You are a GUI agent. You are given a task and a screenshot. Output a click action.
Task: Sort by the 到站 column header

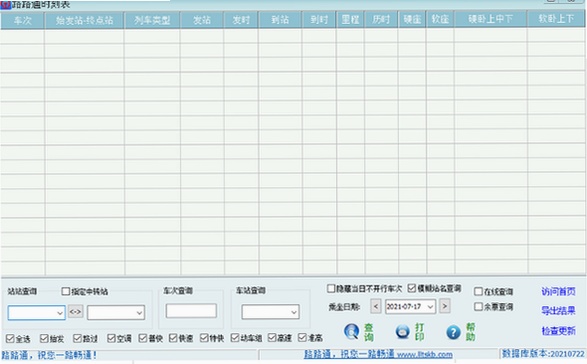click(x=280, y=20)
